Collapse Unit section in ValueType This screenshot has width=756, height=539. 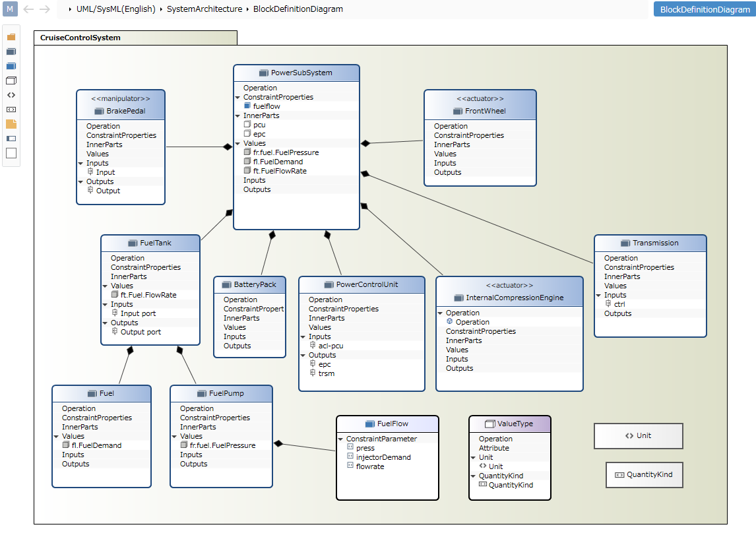click(x=473, y=458)
